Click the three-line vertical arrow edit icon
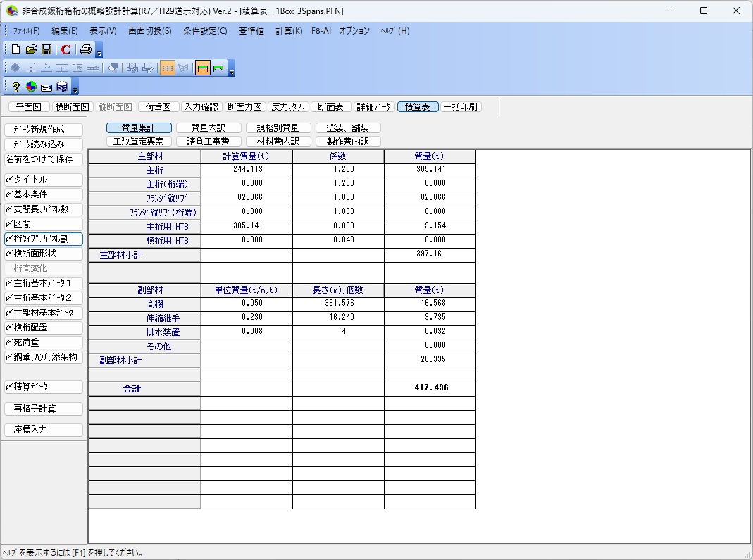 coord(62,68)
